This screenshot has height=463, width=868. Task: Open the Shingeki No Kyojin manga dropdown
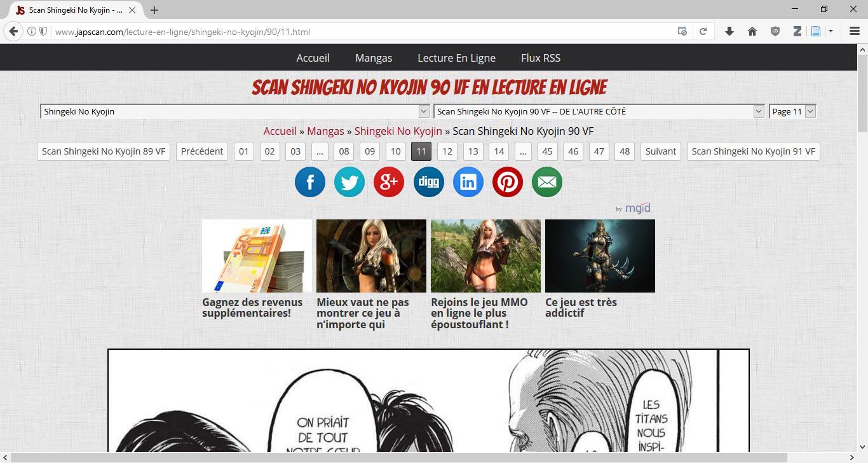pos(235,111)
